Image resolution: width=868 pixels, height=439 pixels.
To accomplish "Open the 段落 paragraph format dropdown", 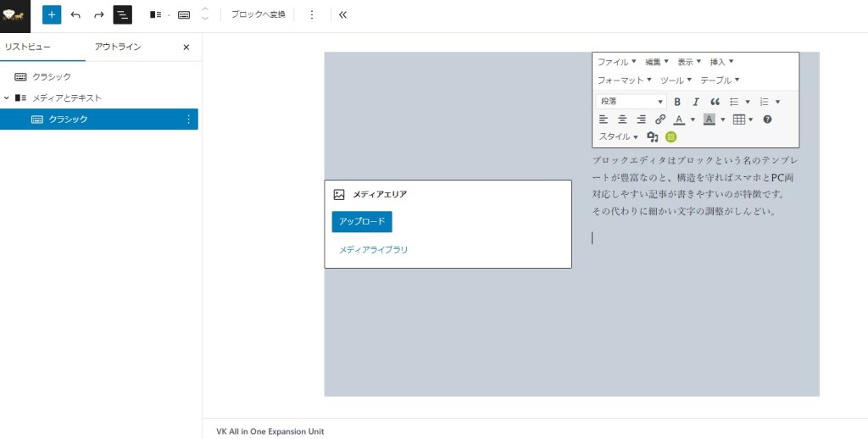I will pos(632,102).
